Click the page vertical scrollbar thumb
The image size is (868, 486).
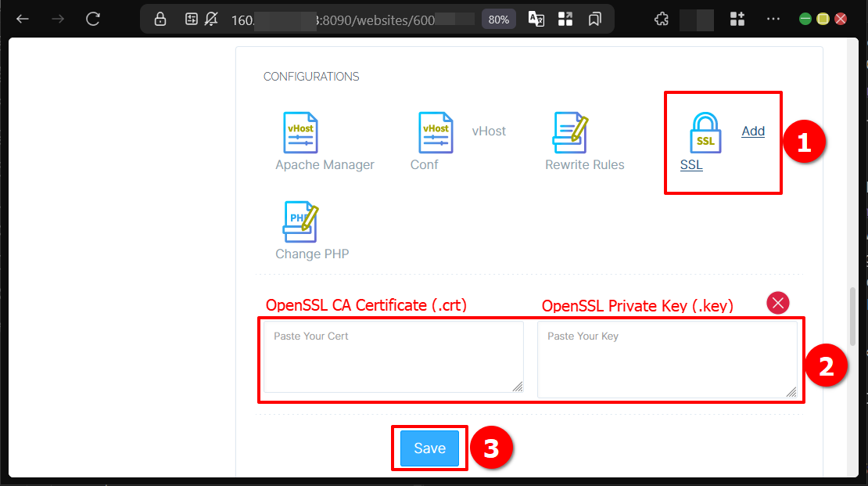(852, 316)
